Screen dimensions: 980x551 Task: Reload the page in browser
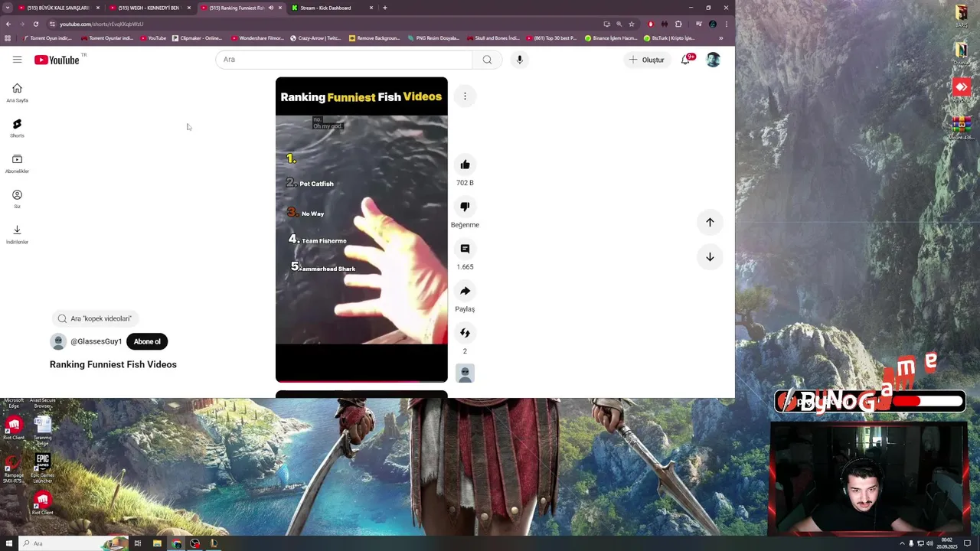(35, 24)
